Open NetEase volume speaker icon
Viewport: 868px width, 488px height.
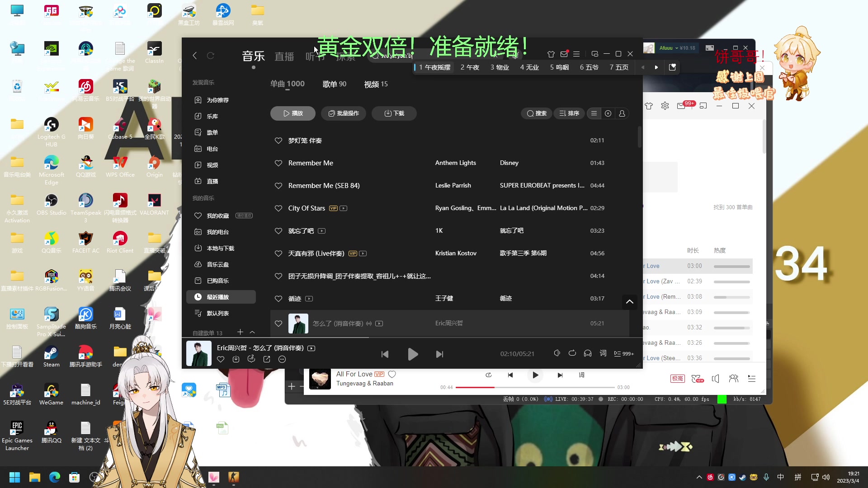pos(716,379)
